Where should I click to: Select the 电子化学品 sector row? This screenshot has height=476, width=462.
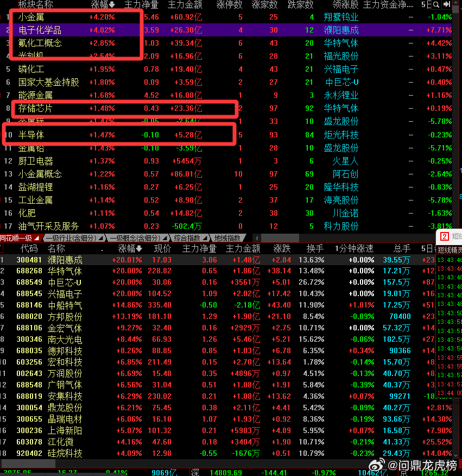(x=226, y=30)
